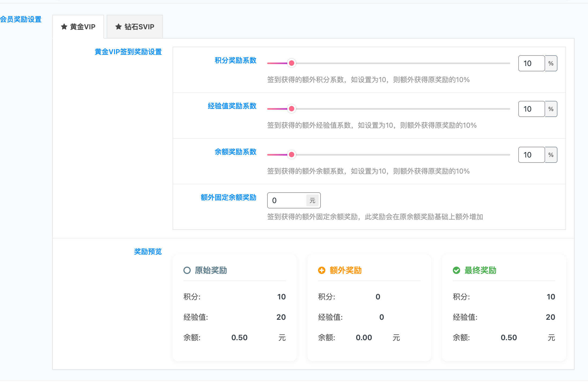Screen dimensions: 588x382
Task: Click the 余额奖励系数 slider handle
Action: pos(291,155)
